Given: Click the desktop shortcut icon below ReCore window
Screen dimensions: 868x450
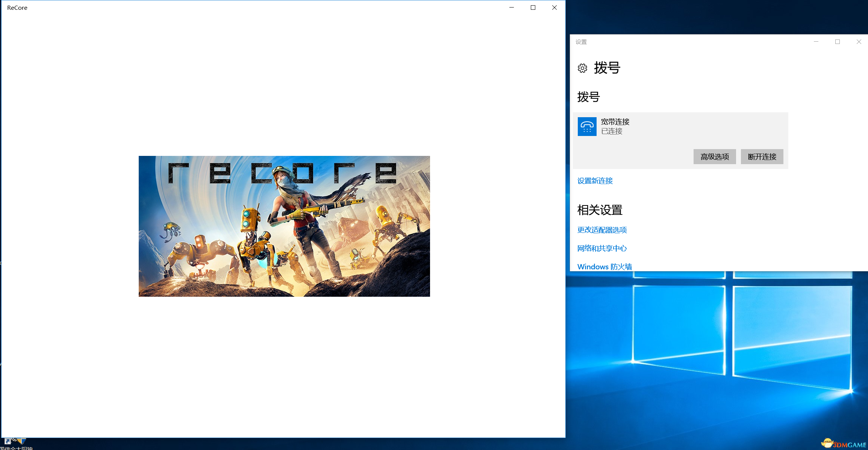Looking at the screenshot, I should [x=15, y=442].
